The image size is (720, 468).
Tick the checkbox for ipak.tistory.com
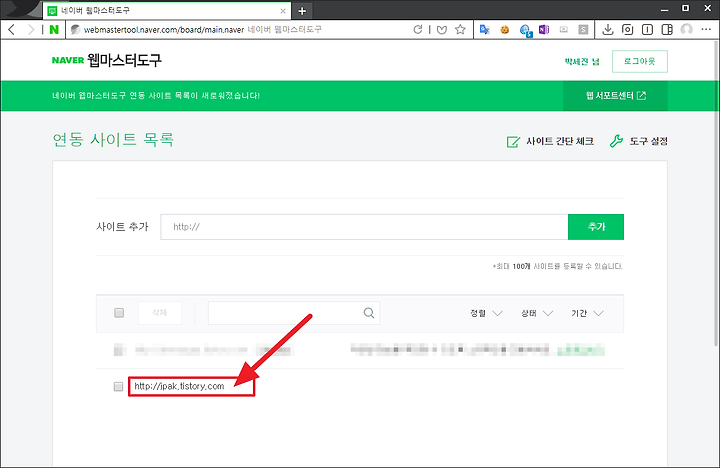click(118, 386)
